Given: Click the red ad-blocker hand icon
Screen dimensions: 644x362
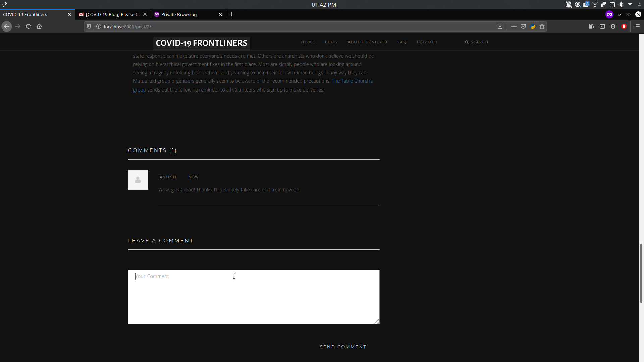Looking at the screenshot, I should click(x=624, y=26).
